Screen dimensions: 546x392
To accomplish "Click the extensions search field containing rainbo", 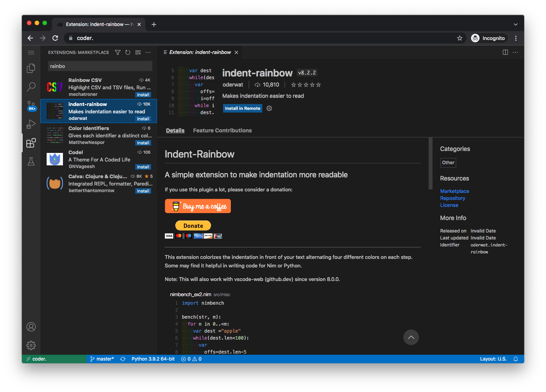I will tap(100, 66).
